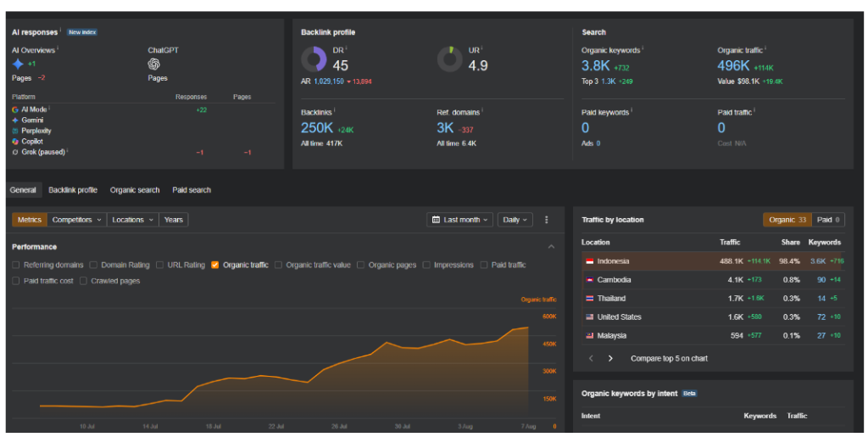
Task: Select the Years chart mode
Action: [173, 220]
